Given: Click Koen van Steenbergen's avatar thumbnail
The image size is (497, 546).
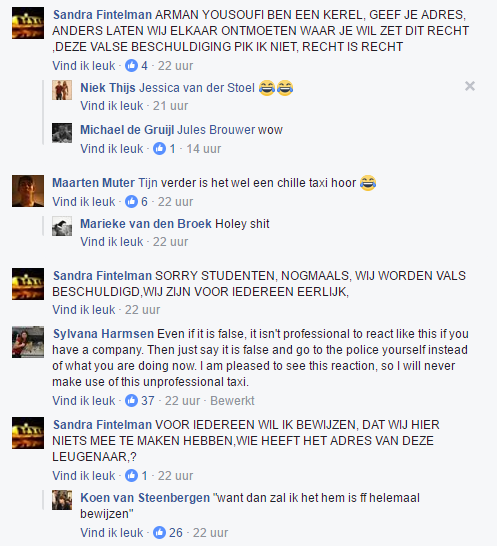Looking at the screenshot, I should [62, 500].
